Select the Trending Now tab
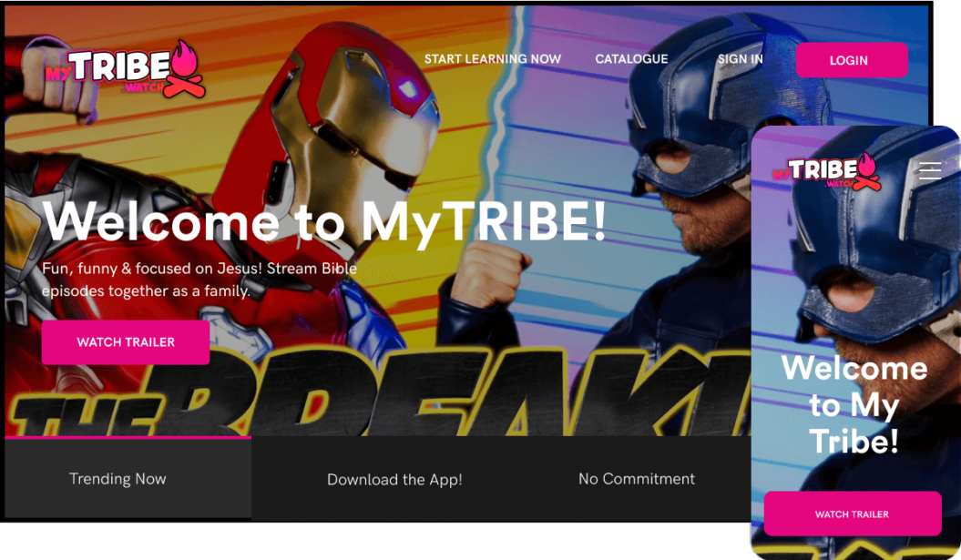This screenshot has height=560, width=961. [x=128, y=479]
